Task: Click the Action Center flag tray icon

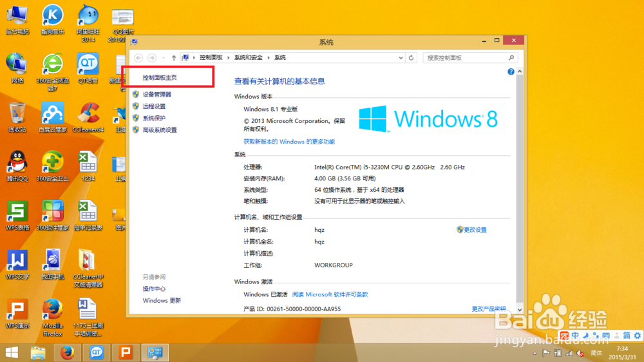Action: point(546,354)
